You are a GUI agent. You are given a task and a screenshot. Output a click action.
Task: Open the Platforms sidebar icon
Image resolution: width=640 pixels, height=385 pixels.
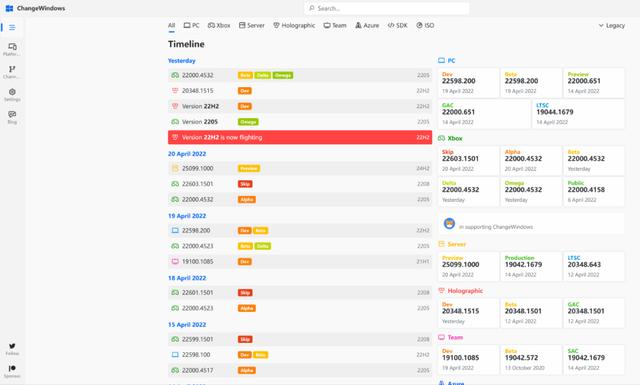point(12,49)
